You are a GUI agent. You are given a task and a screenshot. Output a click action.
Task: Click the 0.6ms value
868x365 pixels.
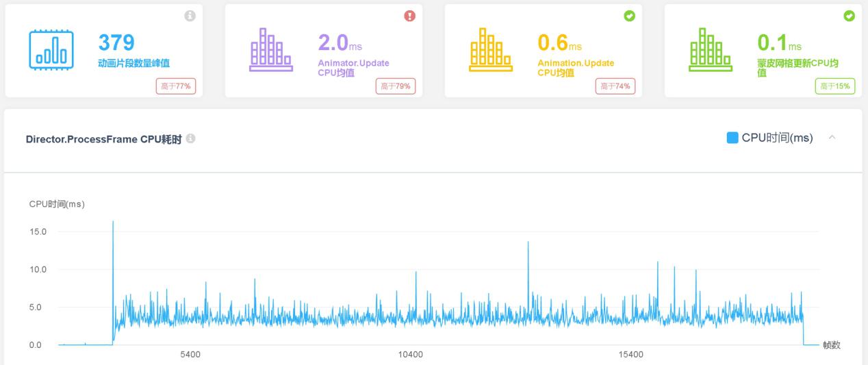pyautogui.click(x=560, y=42)
